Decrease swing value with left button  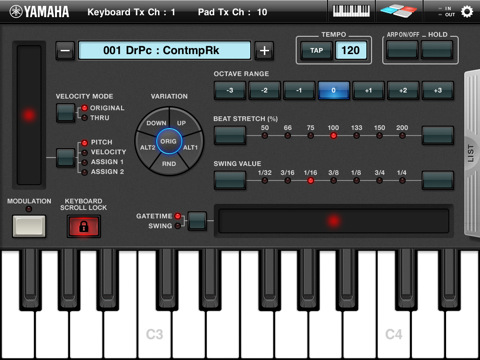pyautogui.click(x=230, y=180)
